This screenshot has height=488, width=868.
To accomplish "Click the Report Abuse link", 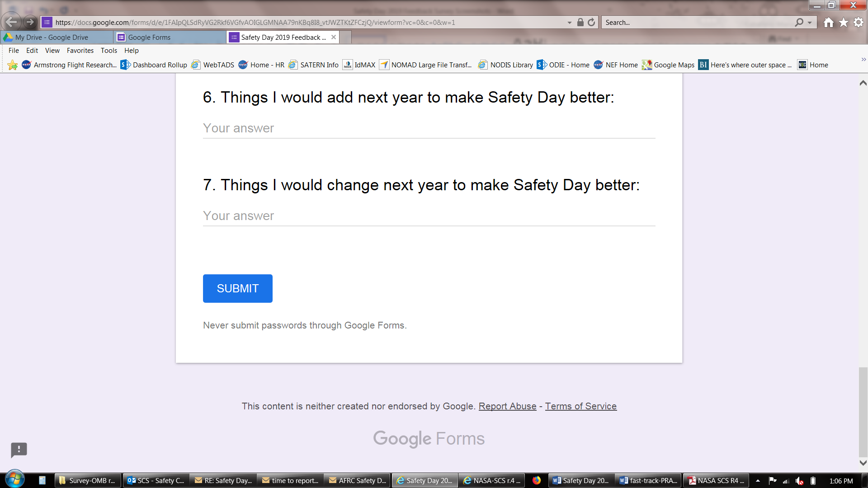I will tap(507, 406).
